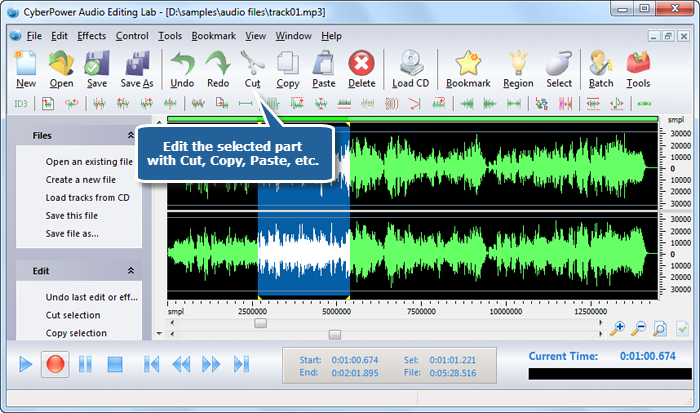Screen dimensions: 700x413
Task: Click the lower horizontal scrollbar thumb
Action: [335, 334]
